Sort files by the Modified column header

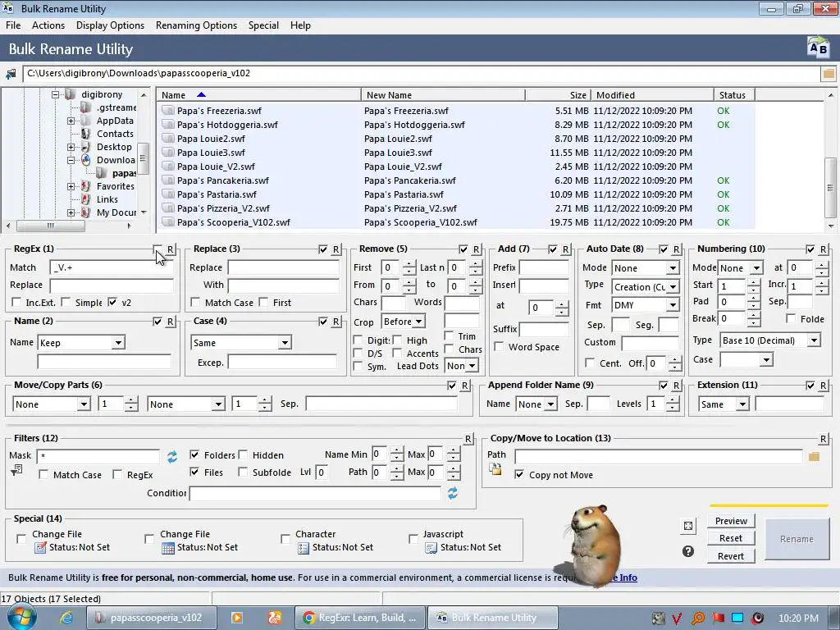click(x=652, y=95)
